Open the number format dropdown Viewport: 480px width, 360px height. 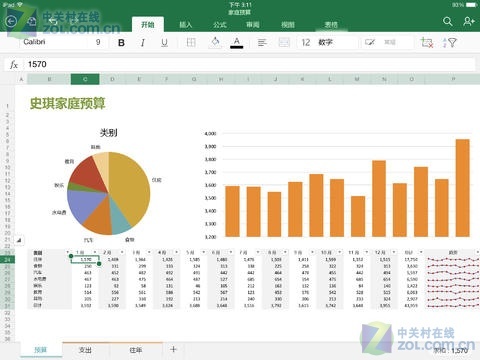(x=327, y=42)
